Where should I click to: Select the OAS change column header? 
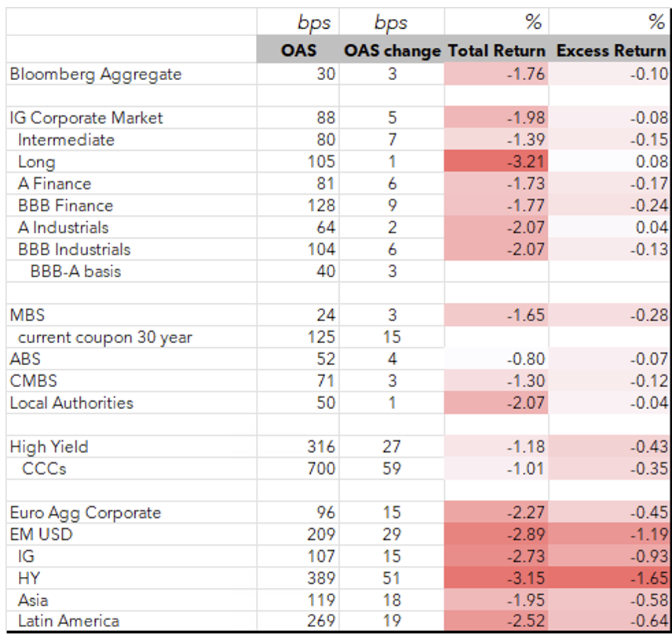pyautogui.click(x=392, y=51)
